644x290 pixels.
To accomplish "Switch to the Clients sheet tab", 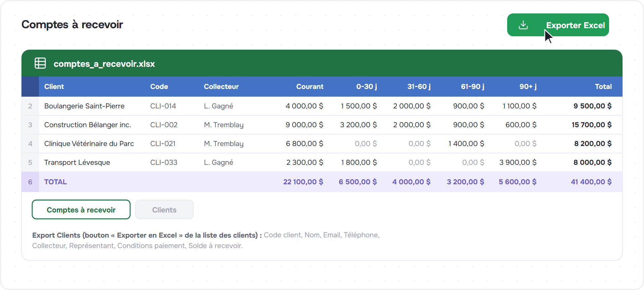I will pos(164,209).
